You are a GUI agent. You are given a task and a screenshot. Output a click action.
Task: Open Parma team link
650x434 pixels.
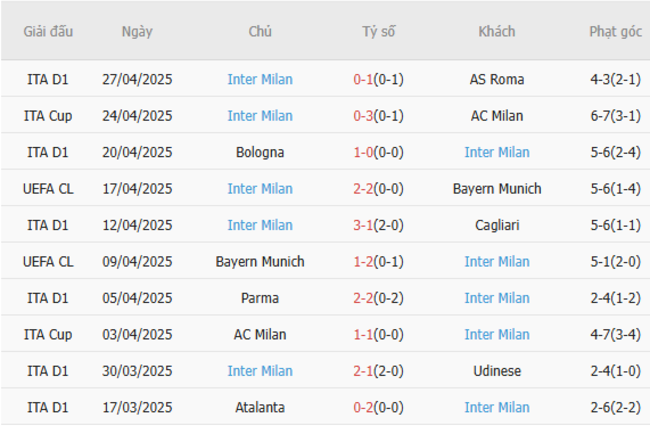[260, 298]
